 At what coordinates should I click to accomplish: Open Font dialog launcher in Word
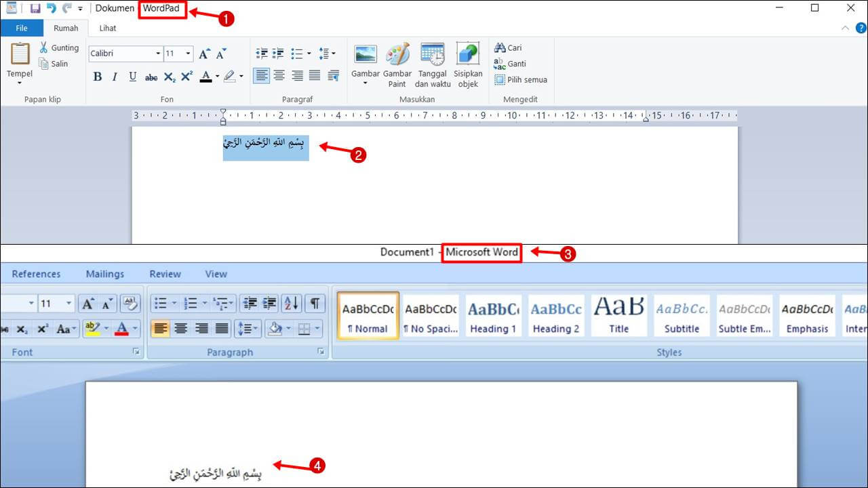pos(136,352)
